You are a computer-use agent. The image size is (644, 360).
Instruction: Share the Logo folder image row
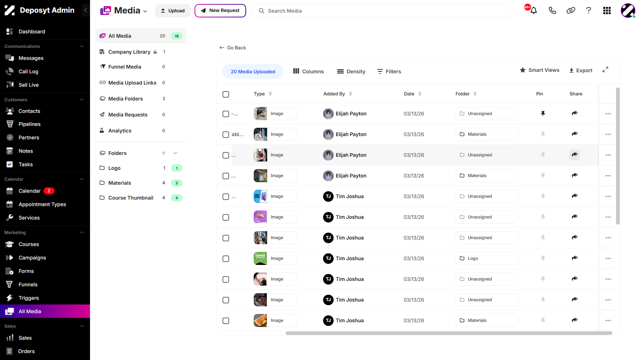pos(575,258)
